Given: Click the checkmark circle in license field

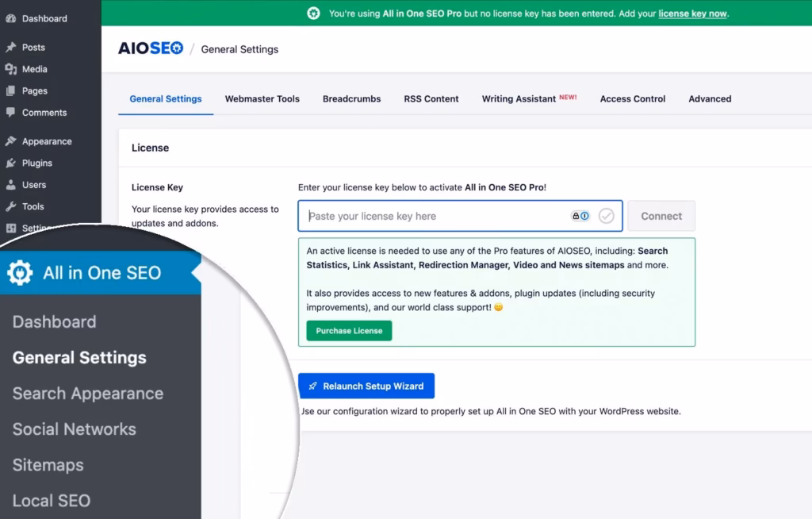Looking at the screenshot, I should tap(607, 216).
